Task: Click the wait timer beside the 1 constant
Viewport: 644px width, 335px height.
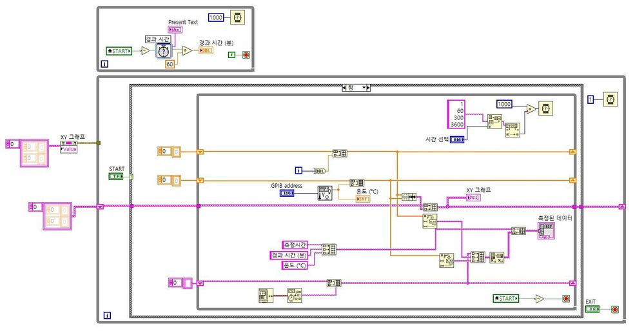Action: 610,99
